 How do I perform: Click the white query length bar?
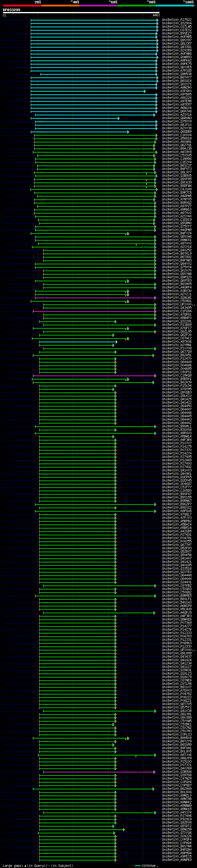pos(81,12)
